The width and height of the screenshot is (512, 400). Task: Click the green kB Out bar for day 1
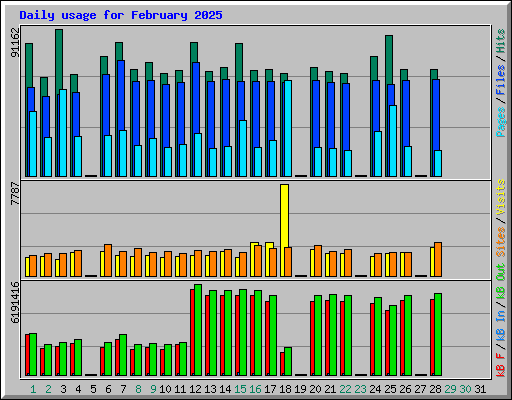tap(33, 355)
